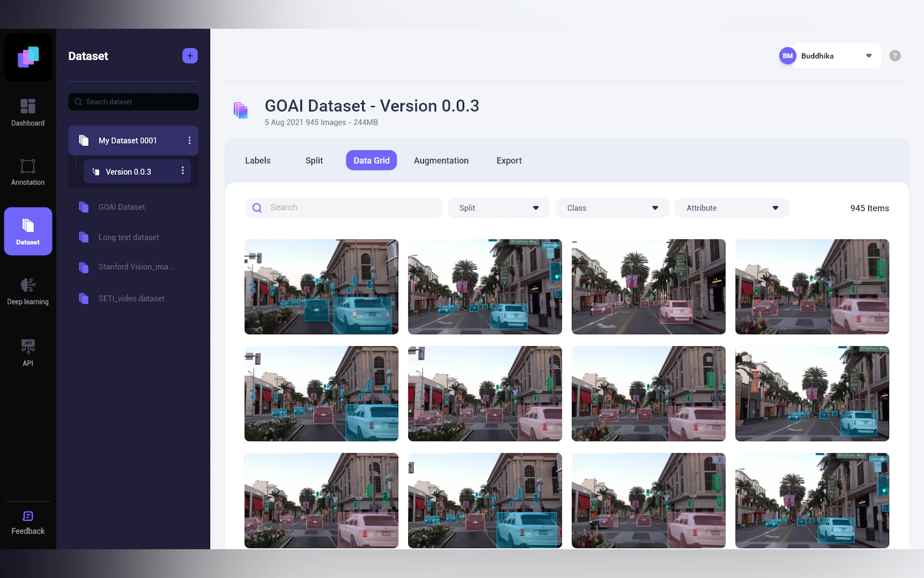Image resolution: width=924 pixels, height=578 pixels.
Task: Expand the Class filter dropdown
Action: (x=612, y=208)
